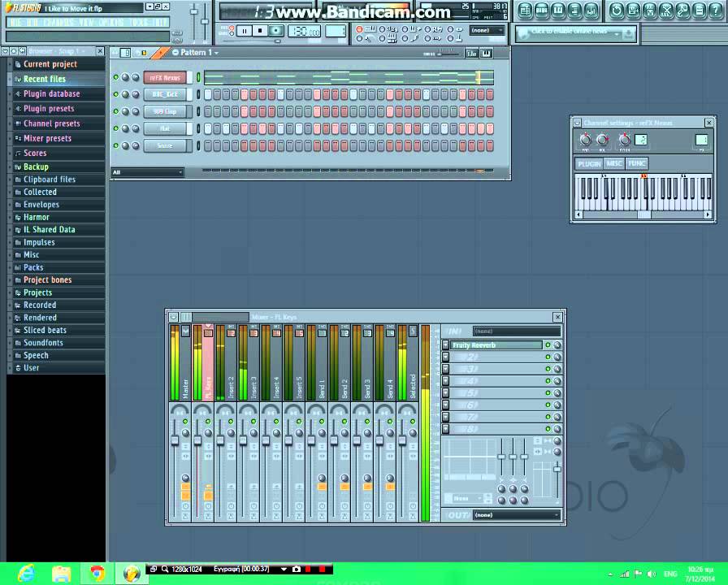
Task: Show the step sequencer via the toolbar icon
Action: (x=541, y=11)
